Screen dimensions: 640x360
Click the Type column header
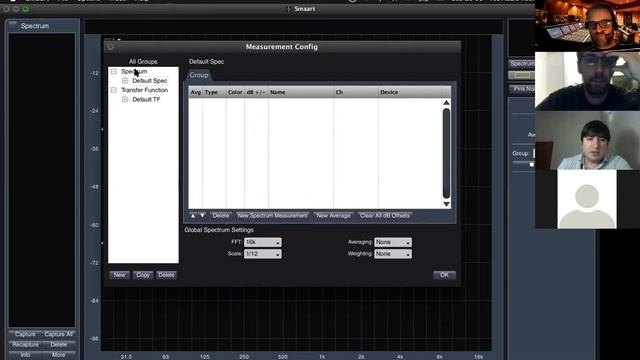pos(213,92)
